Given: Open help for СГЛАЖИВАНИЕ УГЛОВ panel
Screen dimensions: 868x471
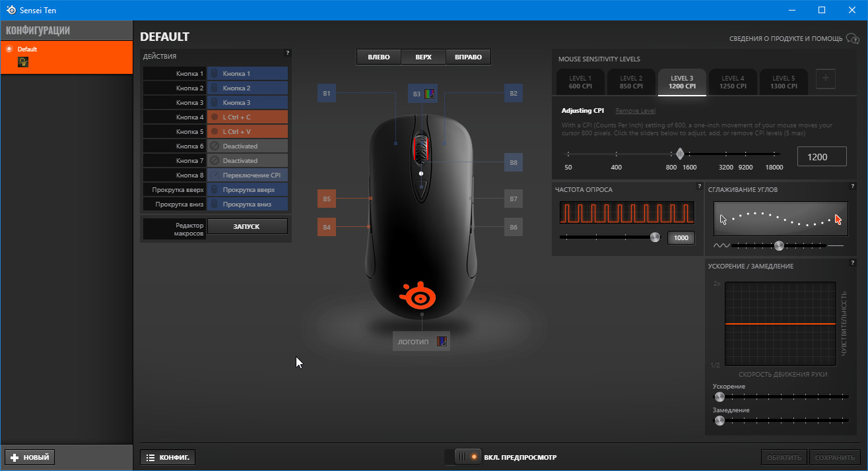Looking at the screenshot, I should [x=852, y=186].
